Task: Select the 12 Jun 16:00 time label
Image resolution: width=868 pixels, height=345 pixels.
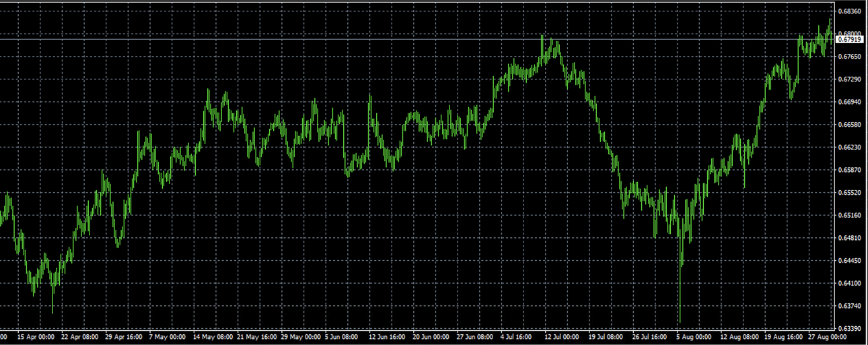Action: pos(388,337)
